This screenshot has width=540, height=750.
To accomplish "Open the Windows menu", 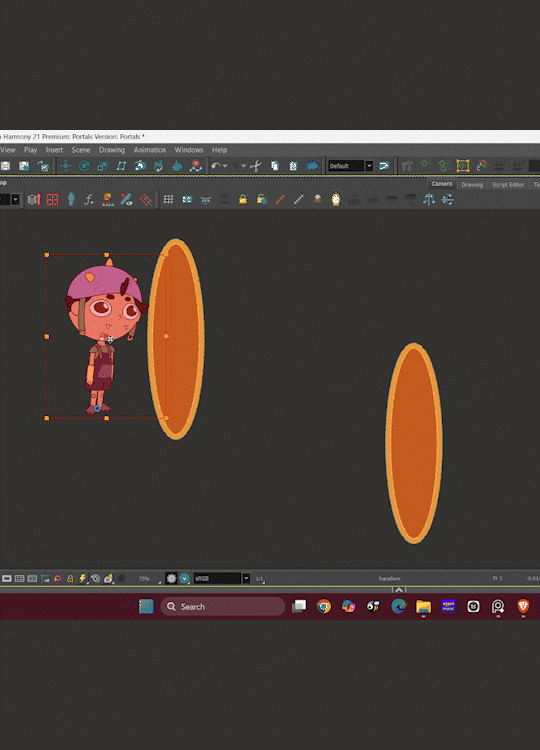I will click(188, 150).
